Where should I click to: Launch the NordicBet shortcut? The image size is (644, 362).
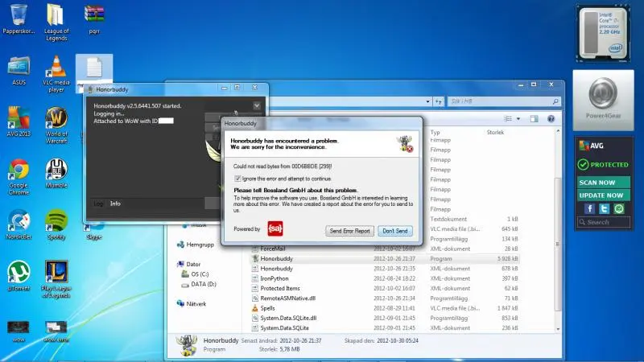coord(19,224)
